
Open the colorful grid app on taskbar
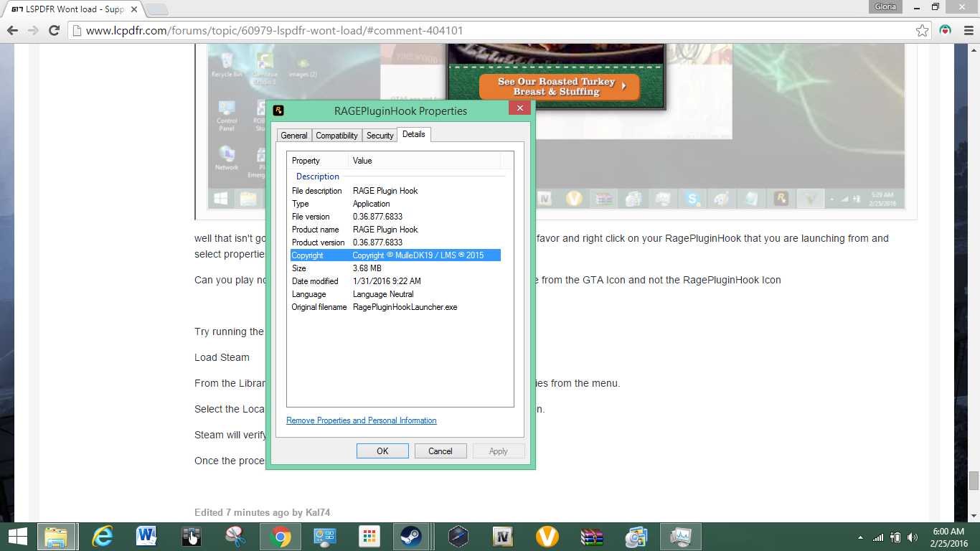(x=369, y=537)
